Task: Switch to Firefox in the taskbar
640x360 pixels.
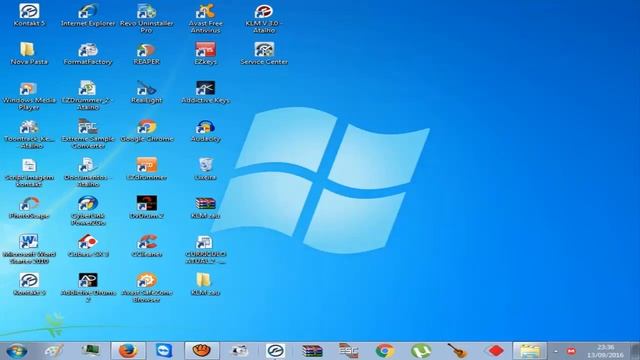Action: coord(128,351)
